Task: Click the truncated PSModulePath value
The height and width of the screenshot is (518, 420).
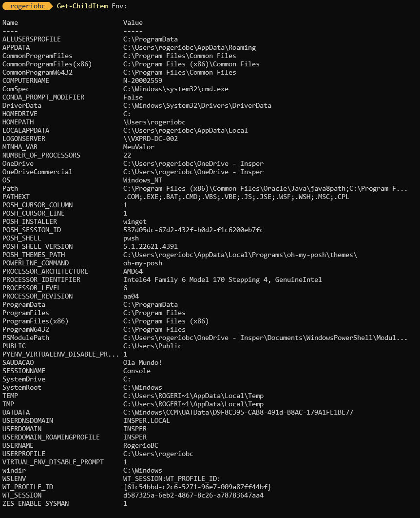Action: (x=265, y=338)
